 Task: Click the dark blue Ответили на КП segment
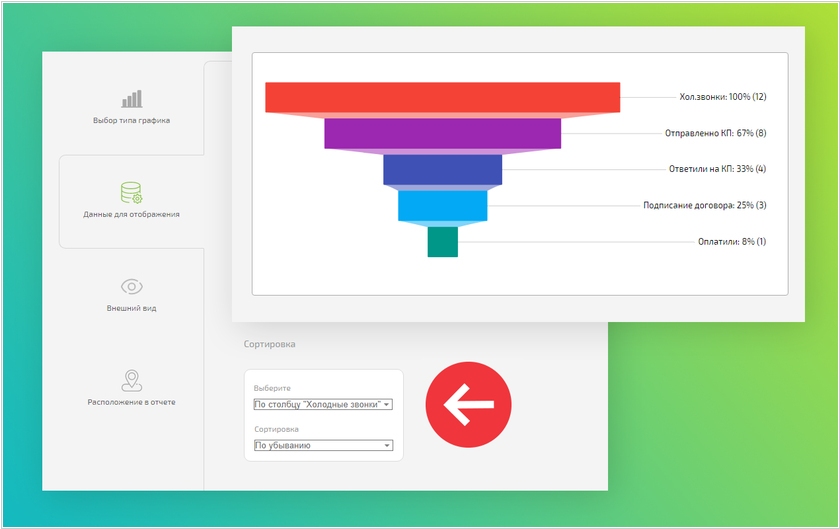(442, 169)
